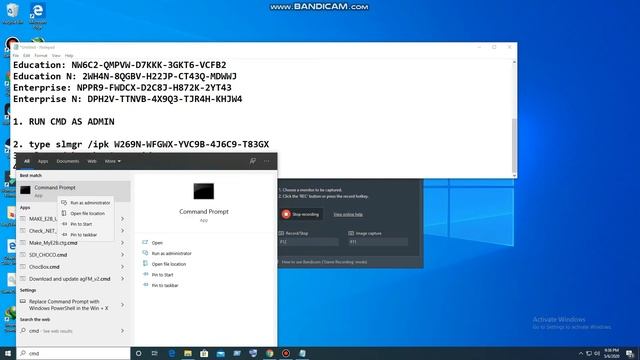Switch to the Apps search tab
Screen dimensions: 640x360
click(43, 161)
